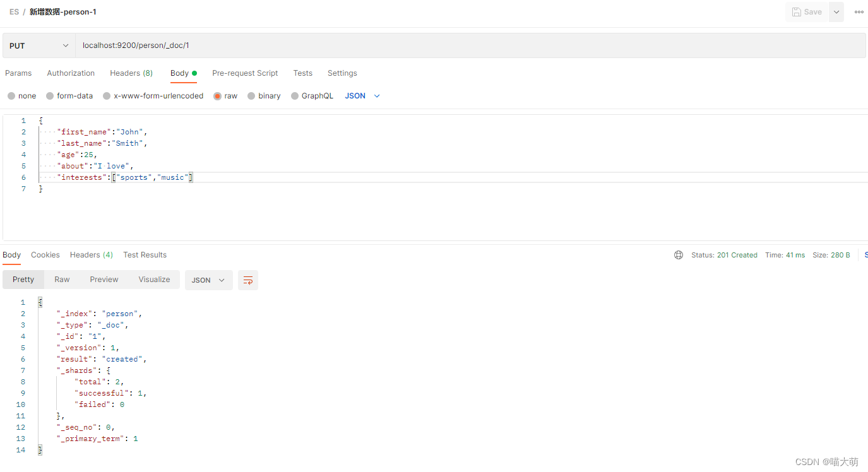Switch to the Authorization tab
The height and width of the screenshot is (472, 868).
pyautogui.click(x=71, y=73)
